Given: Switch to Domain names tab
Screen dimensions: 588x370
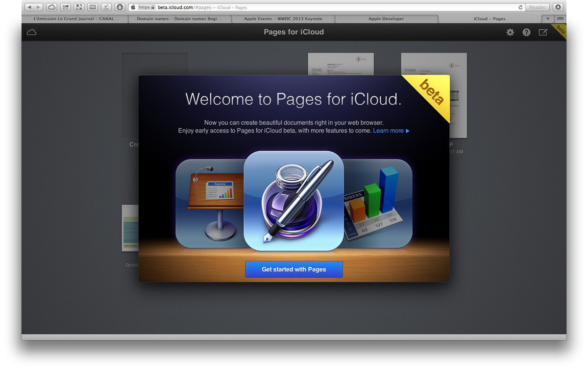Looking at the screenshot, I should pos(179,19).
